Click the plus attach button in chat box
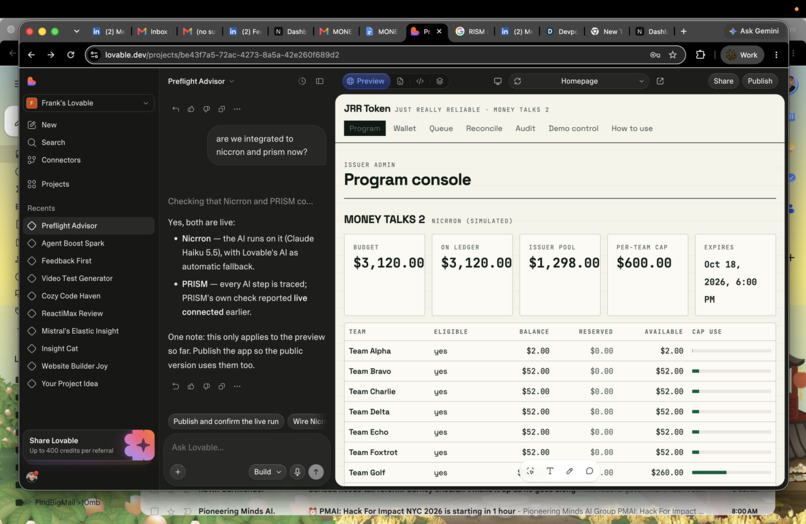806x524 pixels. tap(178, 472)
